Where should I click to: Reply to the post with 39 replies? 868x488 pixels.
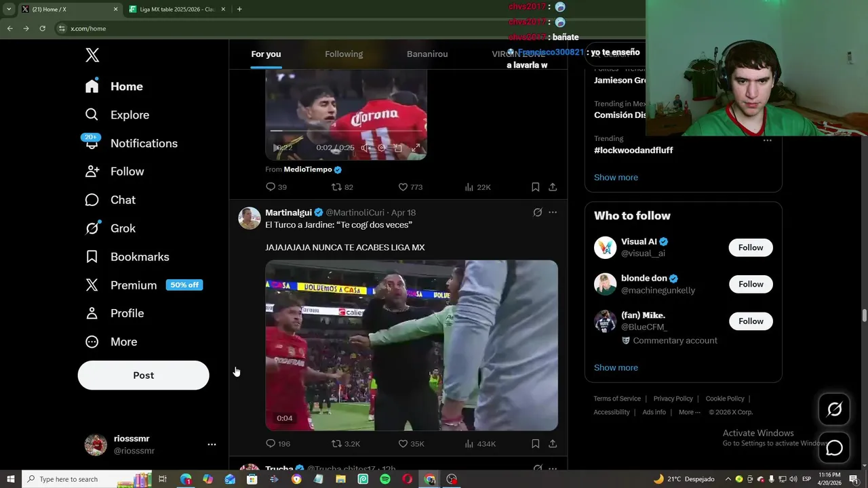click(x=276, y=187)
